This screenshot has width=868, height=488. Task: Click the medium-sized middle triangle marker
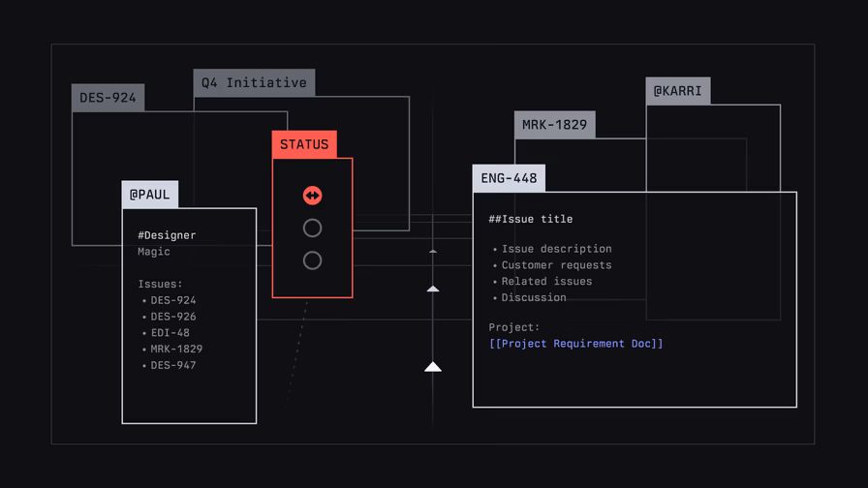[x=433, y=289]
